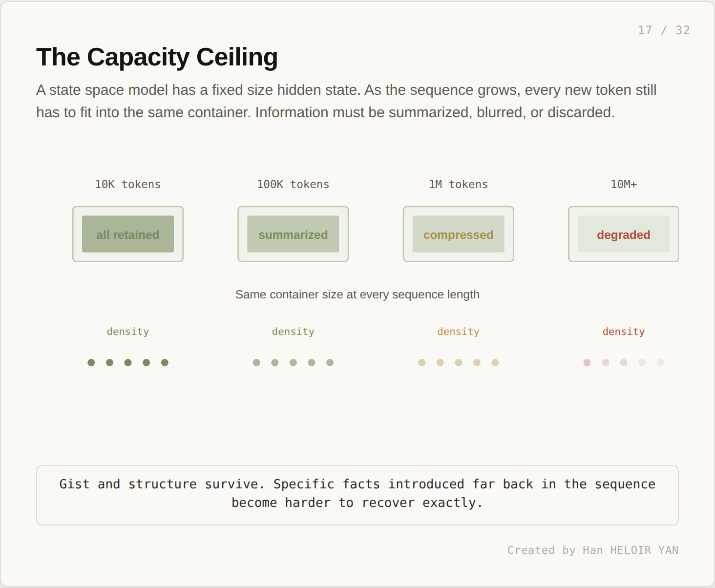The image size is (715, 588).
Task: Click the red 'density' label under 10M+
Action: click(624, 332)
